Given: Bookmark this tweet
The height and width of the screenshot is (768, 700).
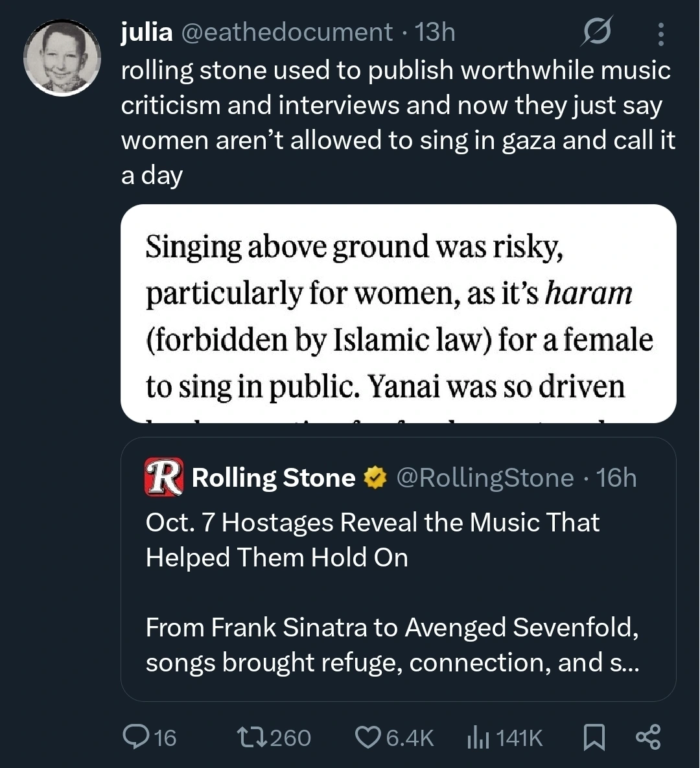Looking at the screenshot, I should pos(594,737).
